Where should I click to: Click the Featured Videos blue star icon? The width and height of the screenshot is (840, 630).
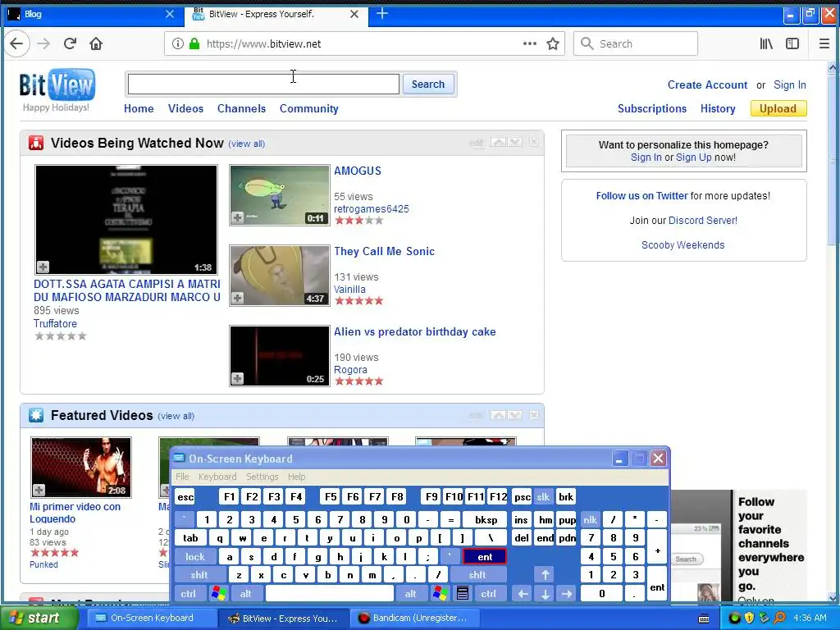(36, 415)
